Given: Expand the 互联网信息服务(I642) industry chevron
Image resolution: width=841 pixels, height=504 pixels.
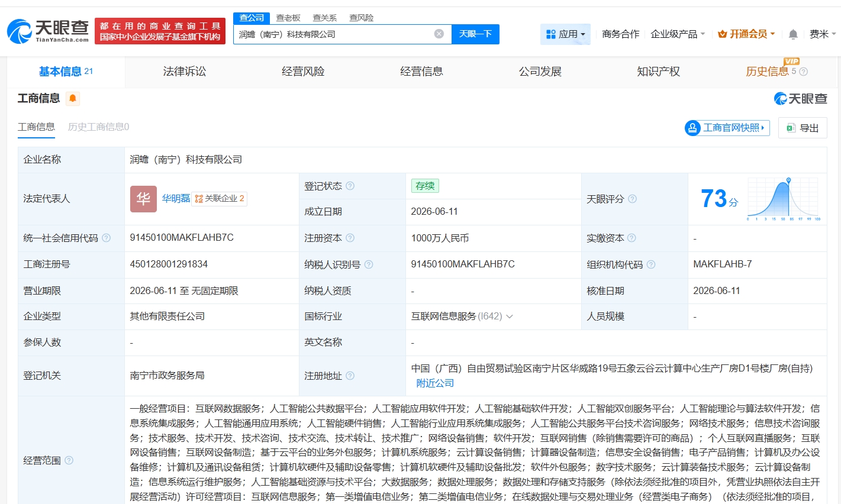Looking at the screenshot, I should (x=510, y=316).
